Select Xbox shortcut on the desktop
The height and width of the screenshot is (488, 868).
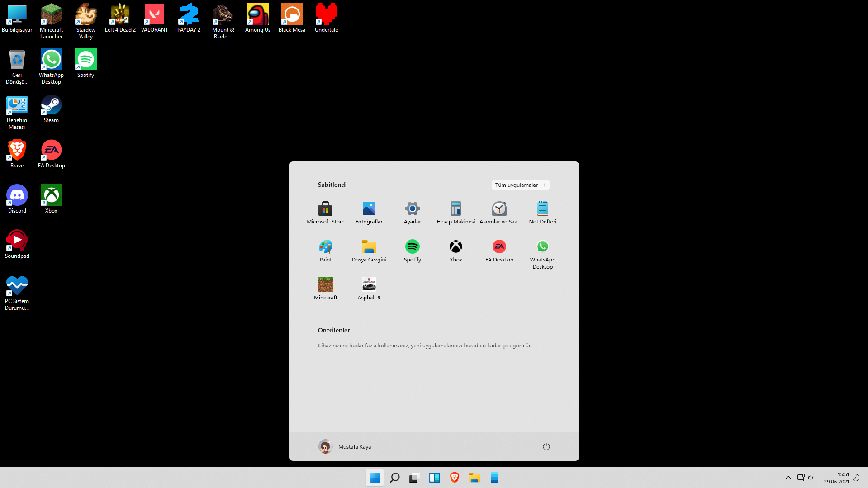[52, 199]
